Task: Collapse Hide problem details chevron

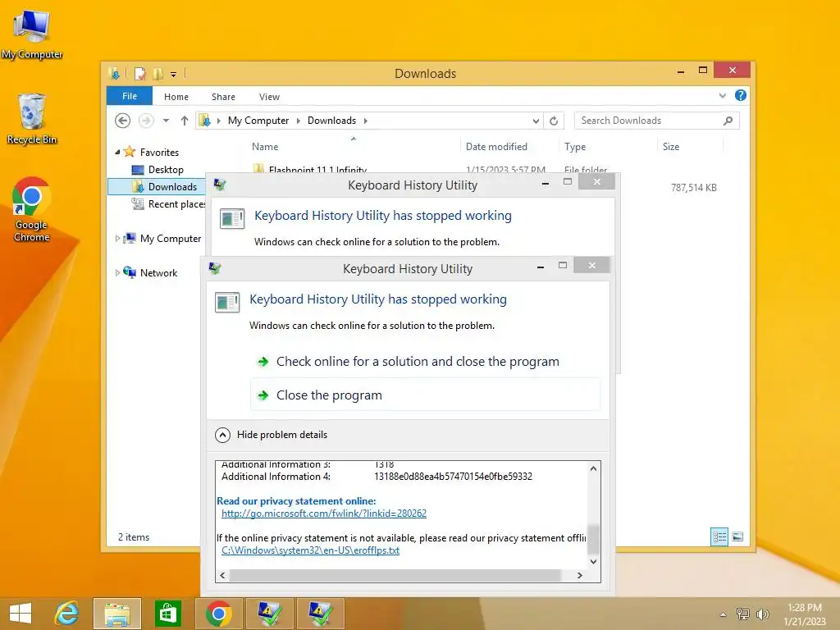Action: coord(223,435)
